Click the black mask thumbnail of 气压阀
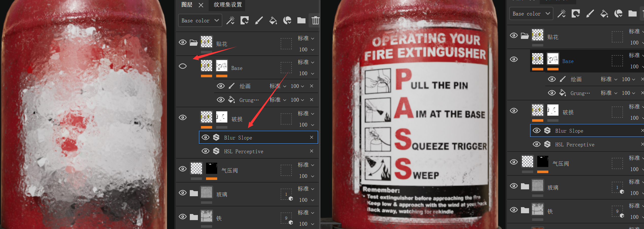The width and height of the screenshot is (644, 229). tap(211, 168)
